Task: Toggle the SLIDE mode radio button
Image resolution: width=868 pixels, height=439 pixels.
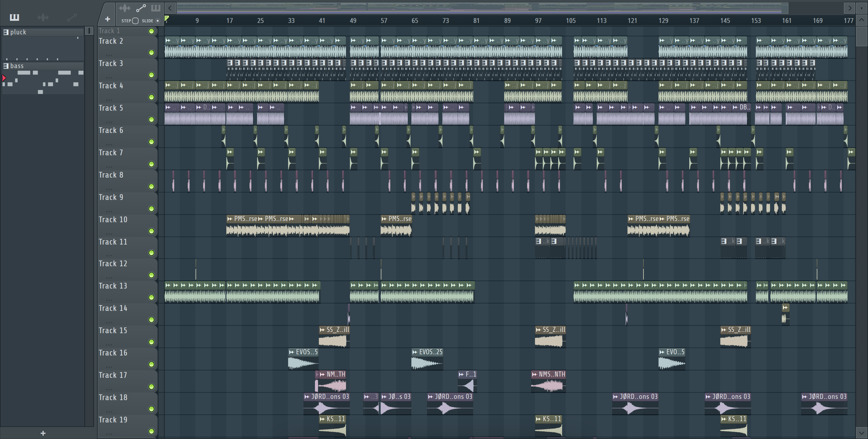Action: coord(157,21)
